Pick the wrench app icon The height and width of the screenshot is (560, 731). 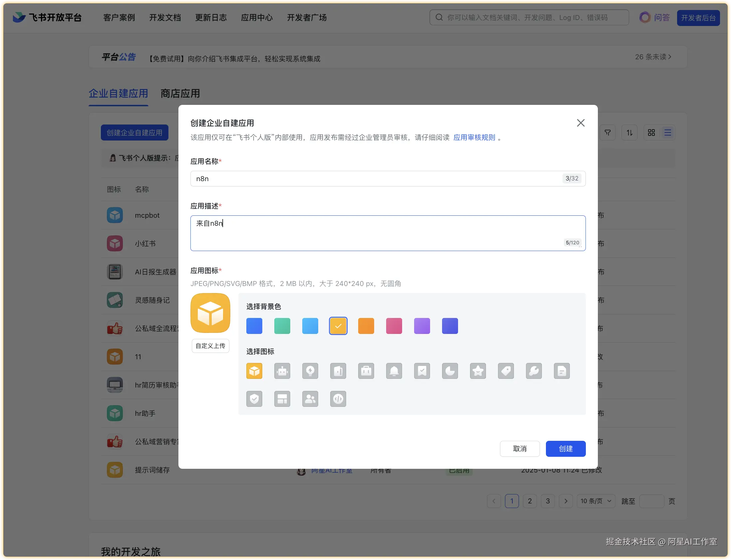(x=534, y=371)
